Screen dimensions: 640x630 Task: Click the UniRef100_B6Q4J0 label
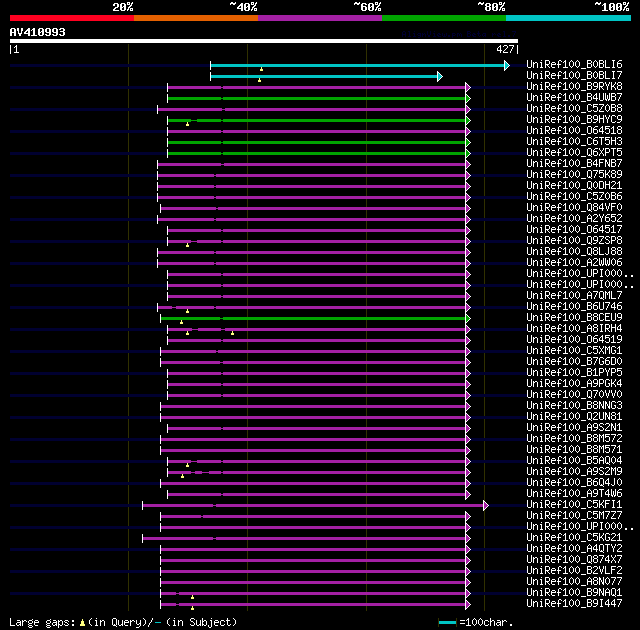[574, 483]
